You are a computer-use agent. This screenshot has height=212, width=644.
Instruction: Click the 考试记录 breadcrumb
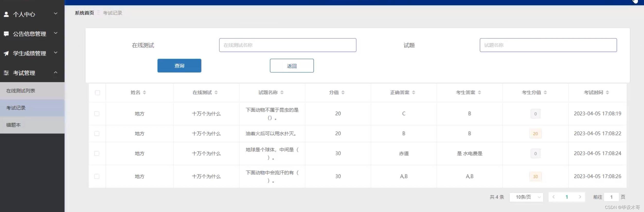112,13
